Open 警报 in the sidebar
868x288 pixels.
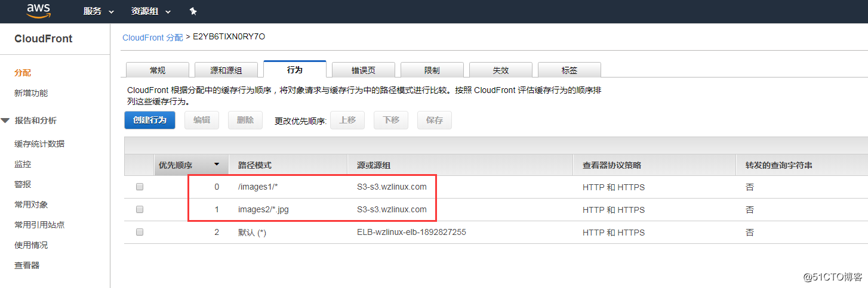tap(23, 184)
